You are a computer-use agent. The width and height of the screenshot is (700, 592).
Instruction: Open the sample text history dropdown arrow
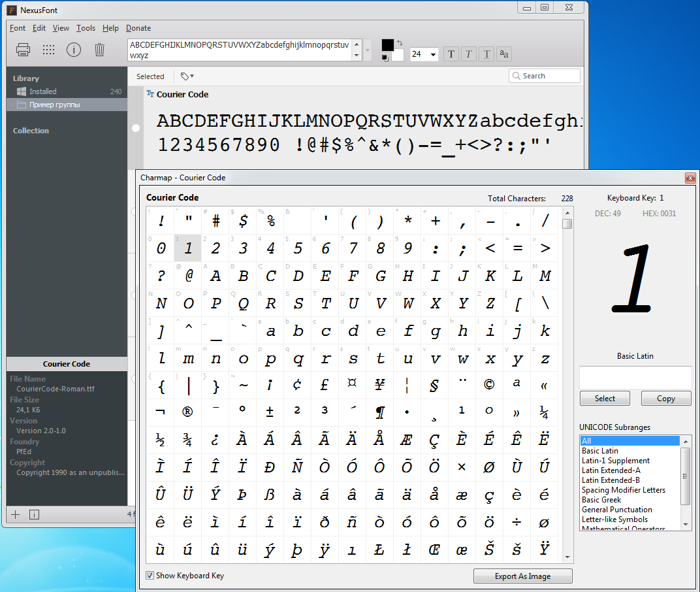pos(368,50)
